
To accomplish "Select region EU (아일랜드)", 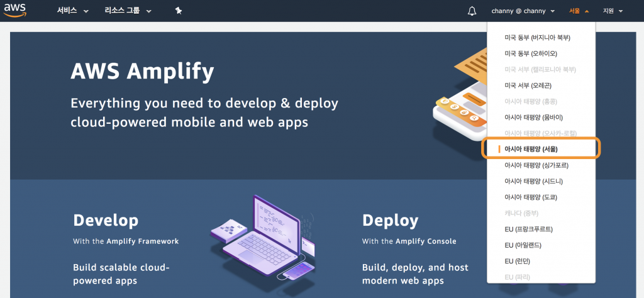I will click(523, 245).
